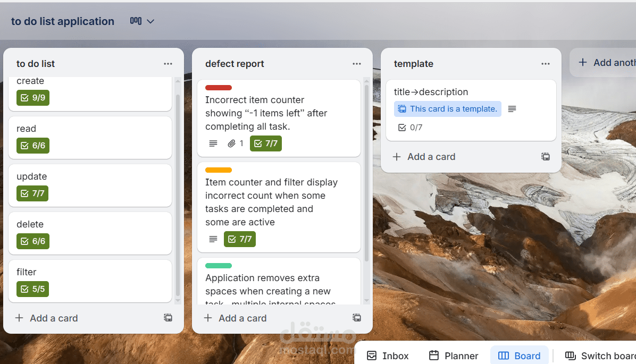
Task: Click the description icon on the title→description card
Action: click(x=512, y=108)
